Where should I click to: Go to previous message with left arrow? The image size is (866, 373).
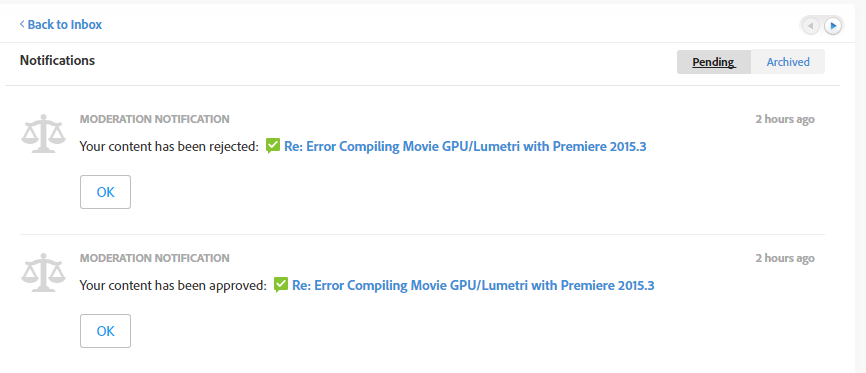810,26
